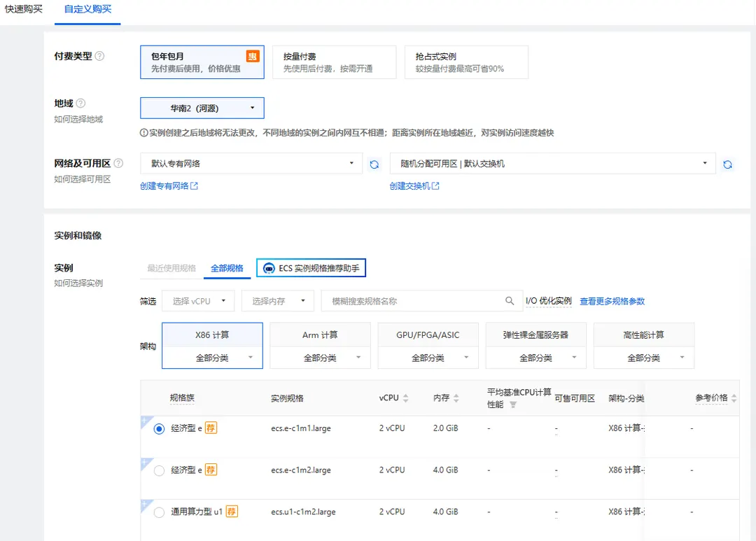The width and height of the screenshot is (756, 541).
Task: Sort by 内存 column arrows
Action: click(x=456, y=398)
